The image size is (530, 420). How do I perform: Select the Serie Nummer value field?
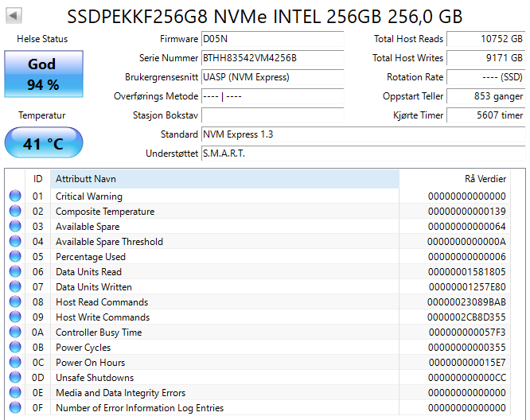(271, 58)
